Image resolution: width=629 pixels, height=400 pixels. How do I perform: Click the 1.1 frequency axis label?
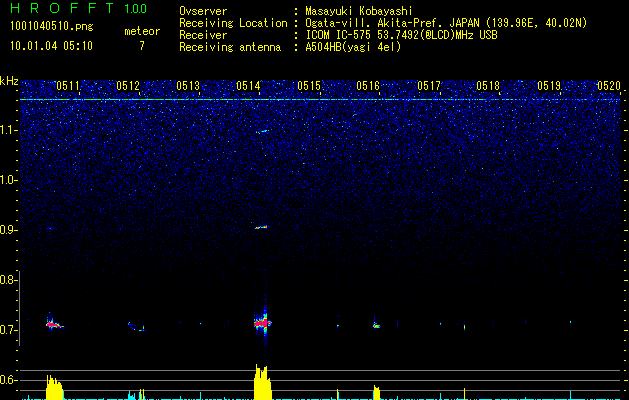click(x=9, y=130)
